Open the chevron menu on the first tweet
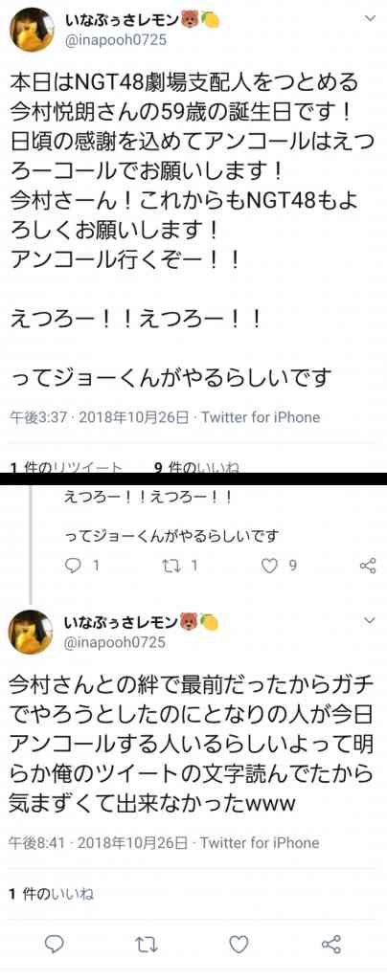 (x=370, y=19)
